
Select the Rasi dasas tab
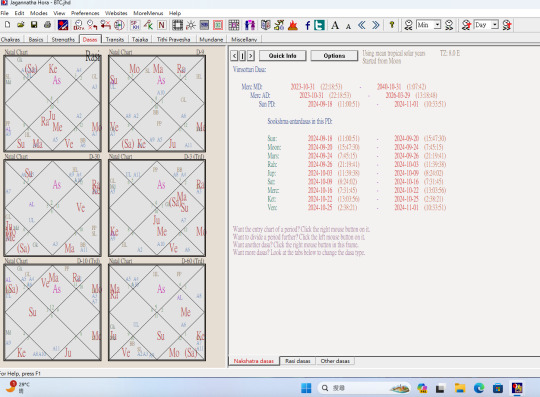click(298, 361)
